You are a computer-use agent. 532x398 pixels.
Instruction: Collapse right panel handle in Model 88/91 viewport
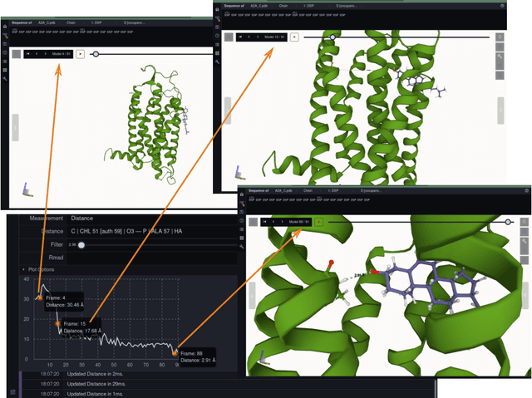click(525, 295)
